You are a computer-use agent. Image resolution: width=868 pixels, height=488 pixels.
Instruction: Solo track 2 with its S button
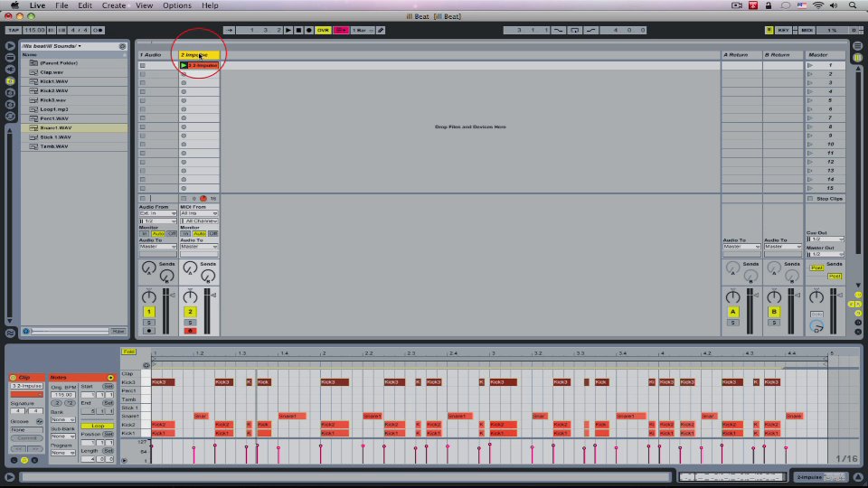coord(190,323)
